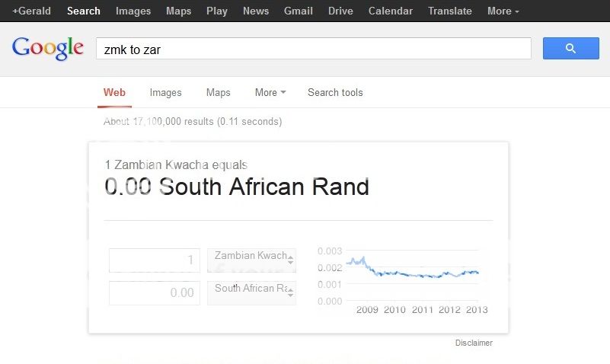This screenshot has height=364, width=610.
Task: Open Search tools options
Action: [x=335, y=93]
